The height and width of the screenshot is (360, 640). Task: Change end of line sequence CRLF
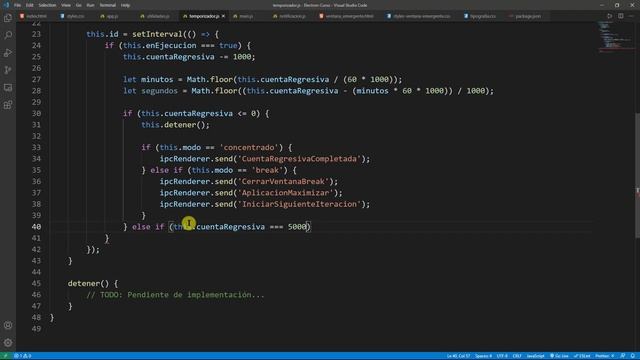coord(517,356)
